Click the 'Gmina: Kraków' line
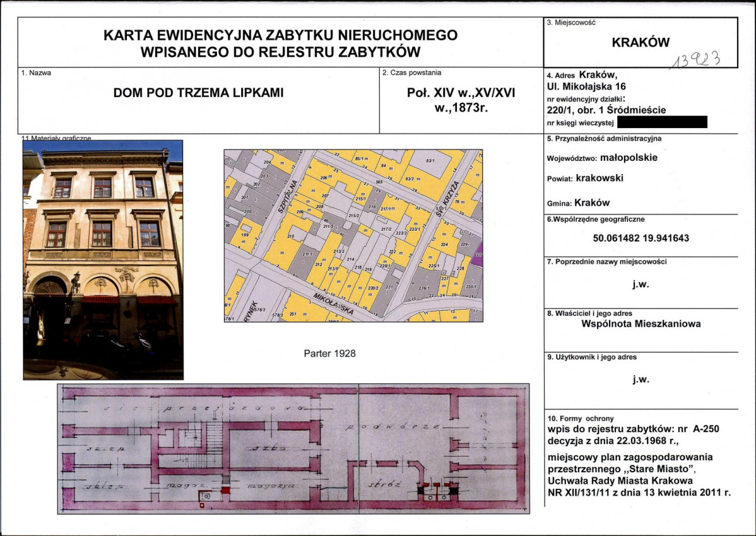The image size is (756, 536). (578, 203)
